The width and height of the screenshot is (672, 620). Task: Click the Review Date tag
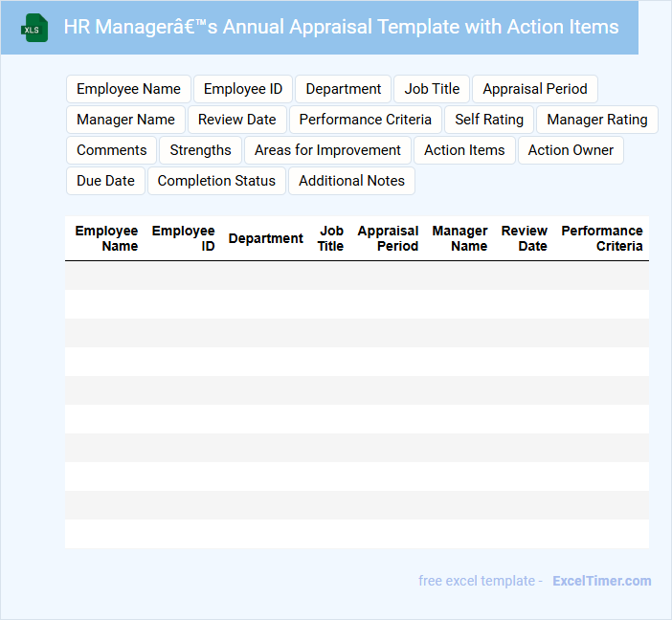(x=236, y=120)
